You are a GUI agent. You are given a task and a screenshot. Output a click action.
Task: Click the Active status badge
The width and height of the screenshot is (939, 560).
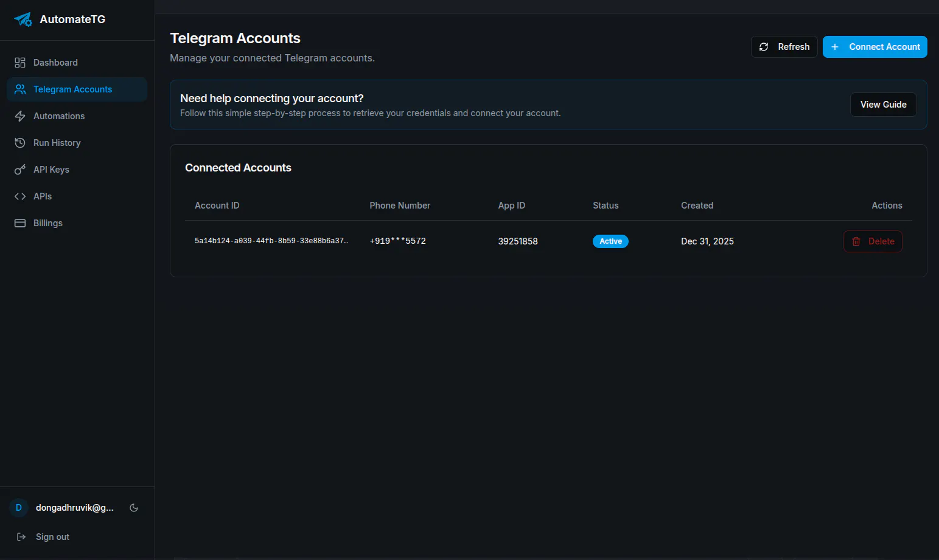point(610,241)
